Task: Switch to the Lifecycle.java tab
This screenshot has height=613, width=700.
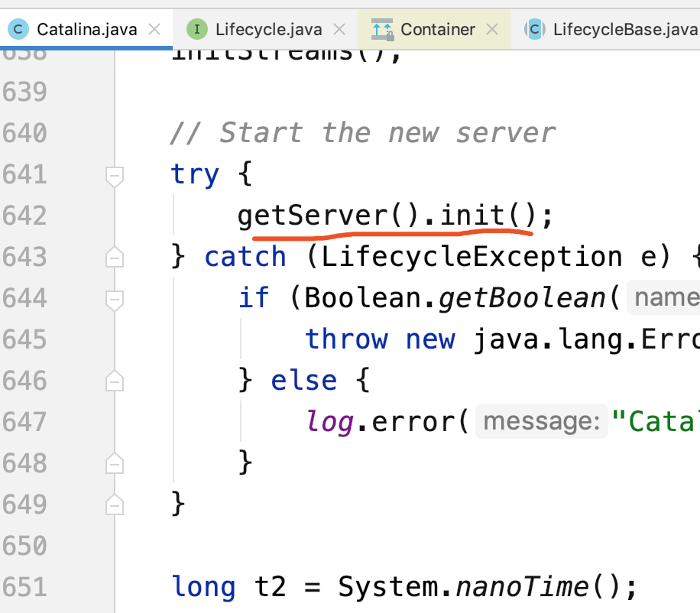Action: pyautogui.click(x=267, y=30)
